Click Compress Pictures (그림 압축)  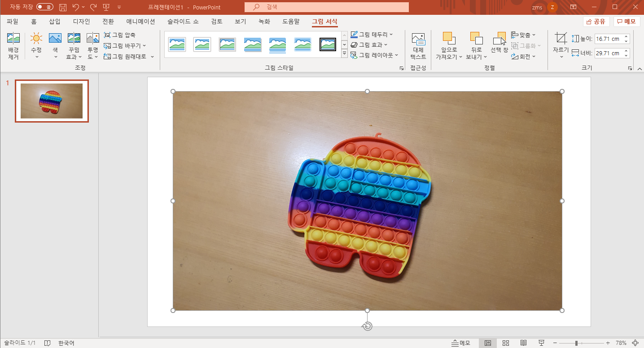pos(119,35)
